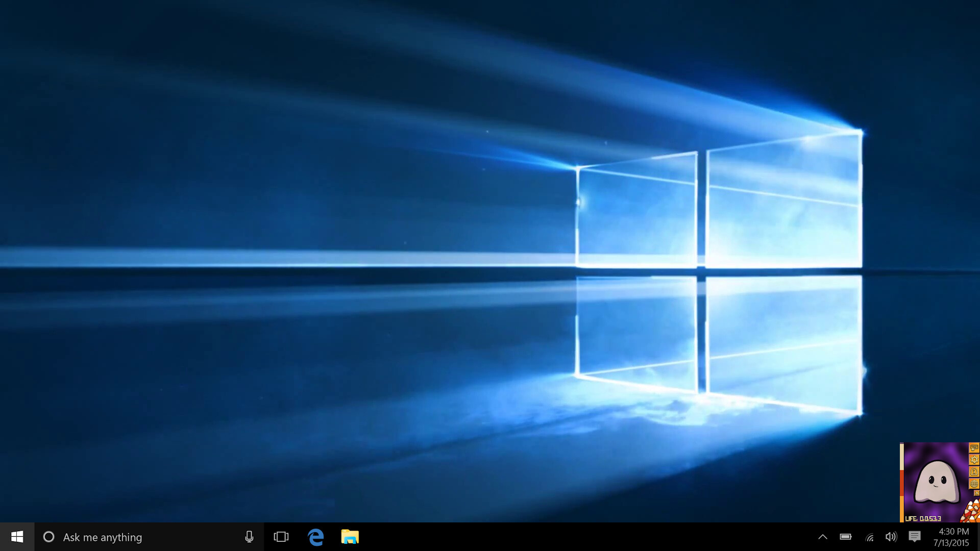Image resolution: width=980 pixels, height=551 pixels.
Task: Open the Wi-Fi network flyout
Action: [x=869, y=537]
